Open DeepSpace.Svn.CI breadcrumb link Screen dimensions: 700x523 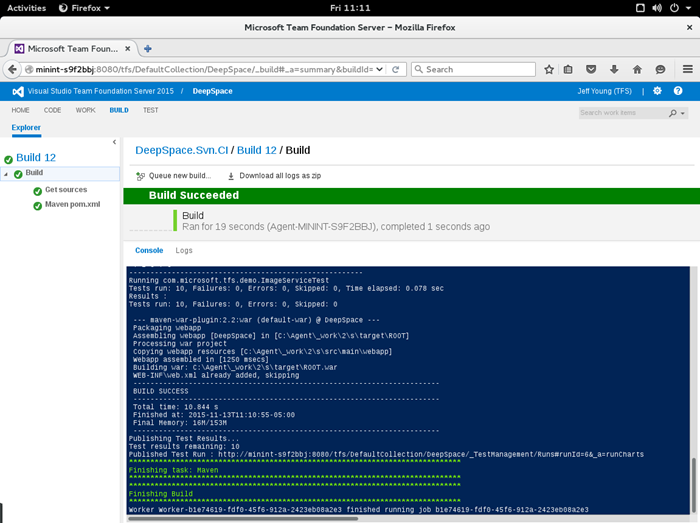[182, 150]
